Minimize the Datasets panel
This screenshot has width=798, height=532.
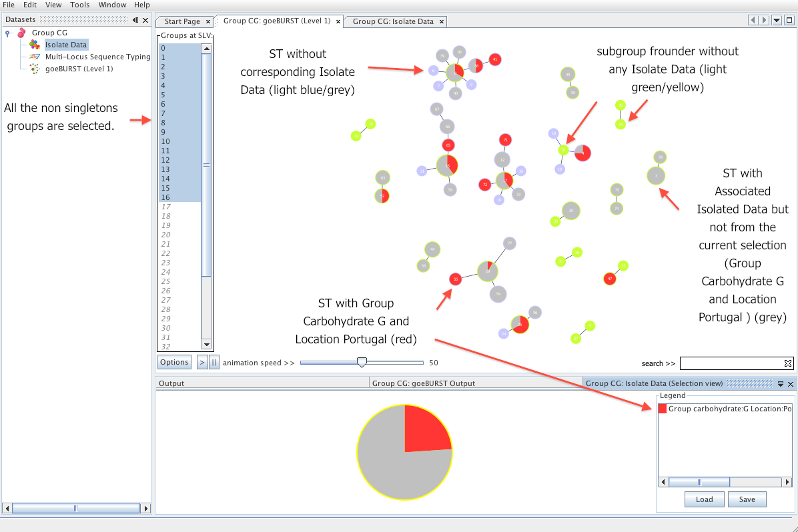click(135, 20)
